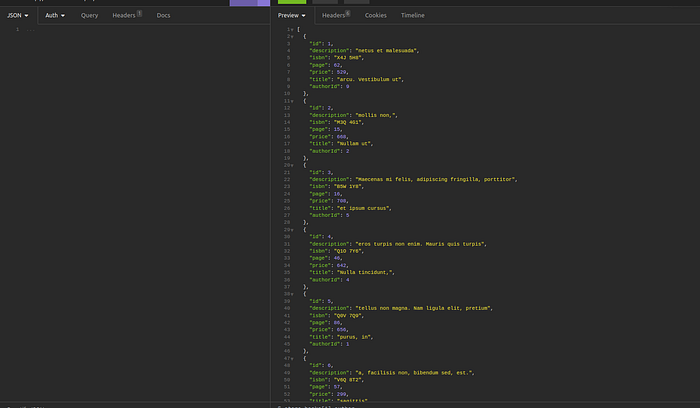Click the price value 299
The height and width of the screenshot is (408, 700).
(x=342, y=394)
